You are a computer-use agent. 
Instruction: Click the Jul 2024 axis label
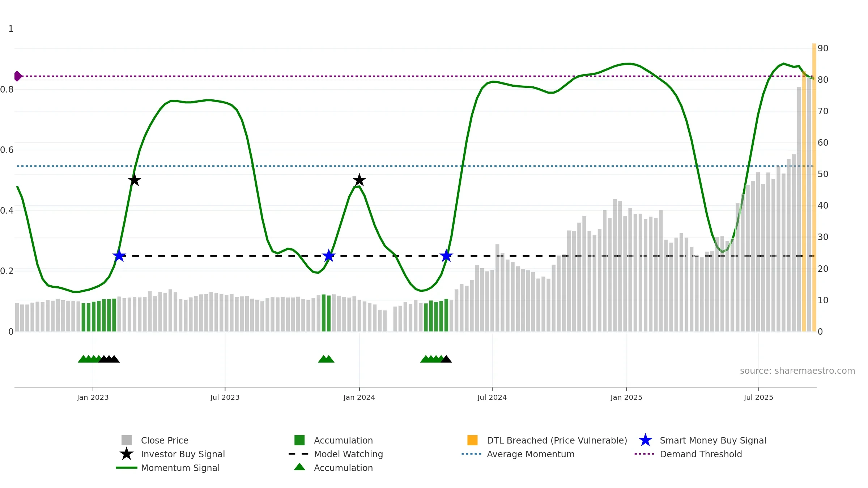(x=492, y=397)
